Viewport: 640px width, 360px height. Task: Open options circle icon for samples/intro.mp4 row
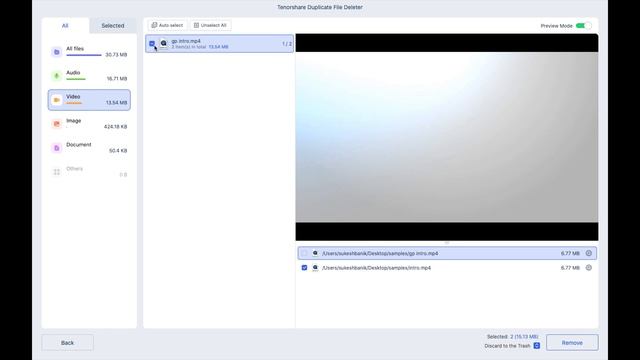(589, 268)
